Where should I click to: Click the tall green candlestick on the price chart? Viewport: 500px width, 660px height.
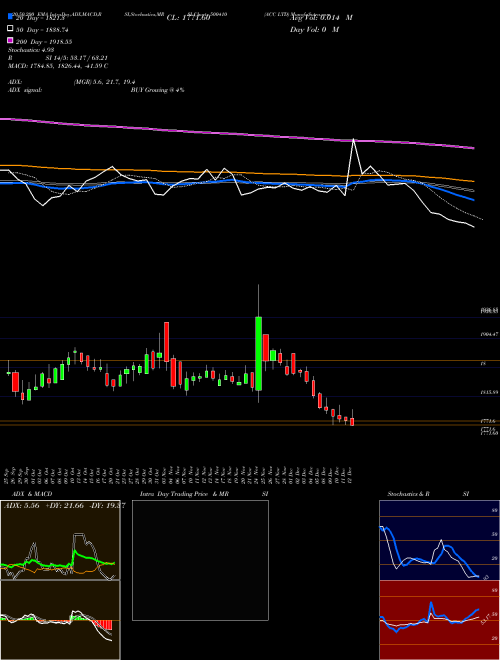258,354
